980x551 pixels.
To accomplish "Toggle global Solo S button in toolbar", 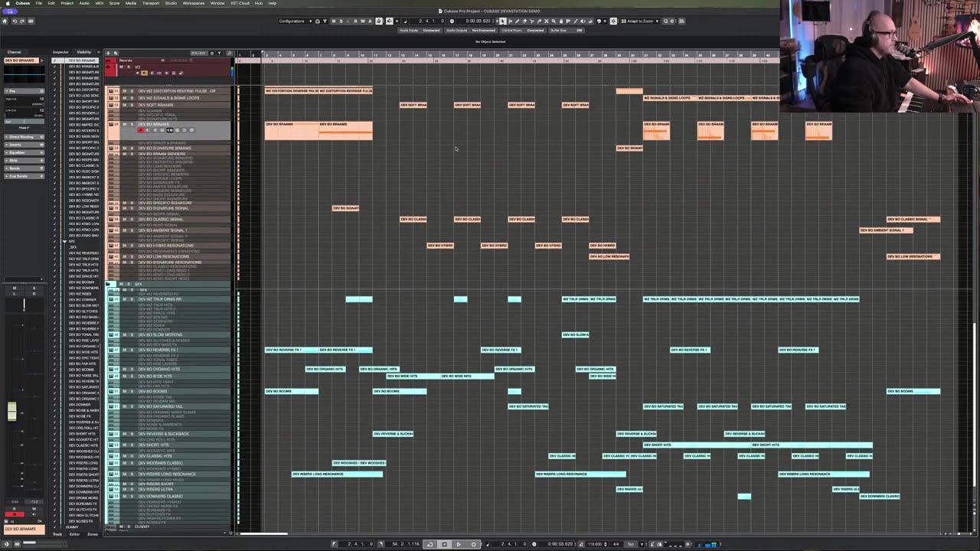I will (x=340, y=21).
